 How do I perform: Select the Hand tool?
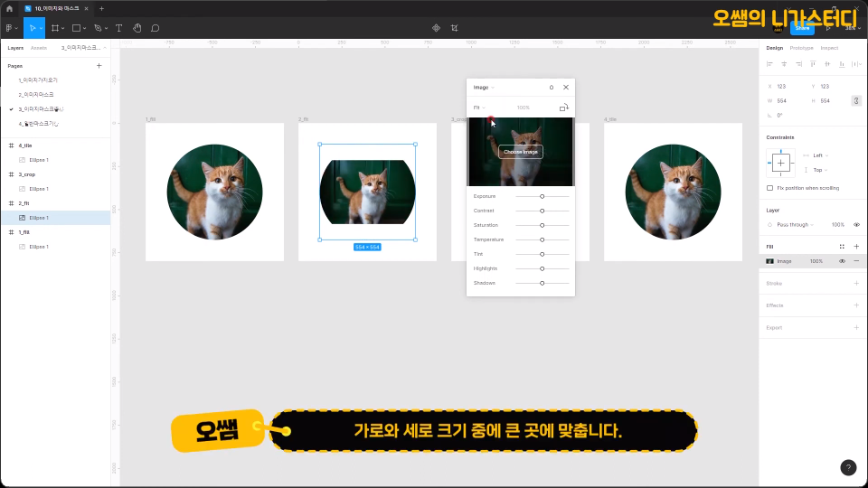pos(137,28)
